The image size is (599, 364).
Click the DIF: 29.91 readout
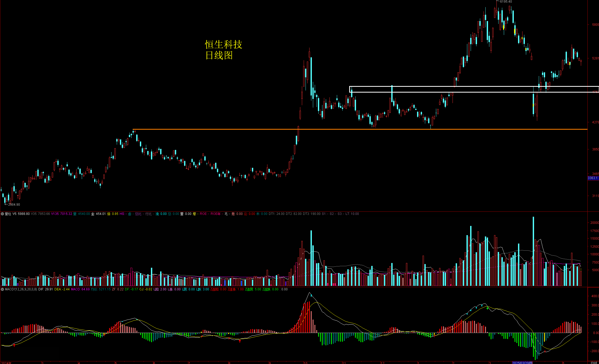click(x=45, y=289)
